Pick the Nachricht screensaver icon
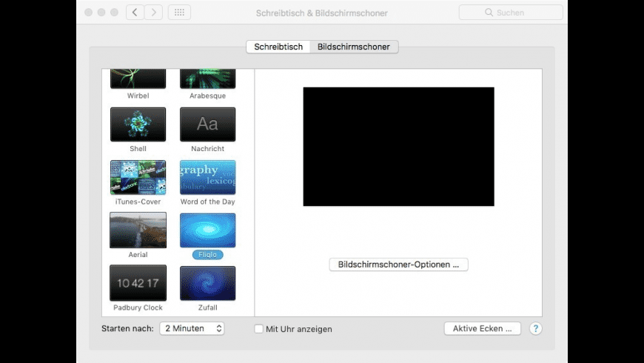 pyautogui.click(x=207, y=124)
